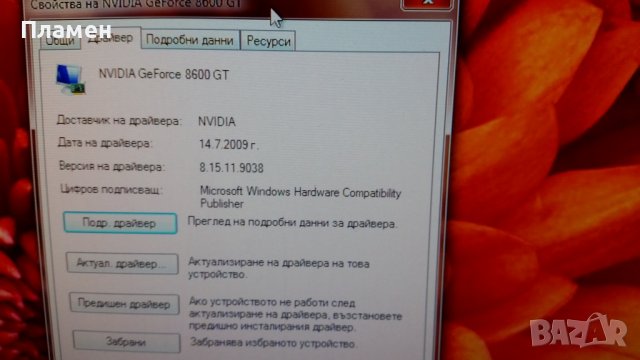Viewport: 640px width, 360px height.
Task: Click the NVIDIA GeForce 8600 GT device name
Action: pyautogui.click(x=164, y=74)
